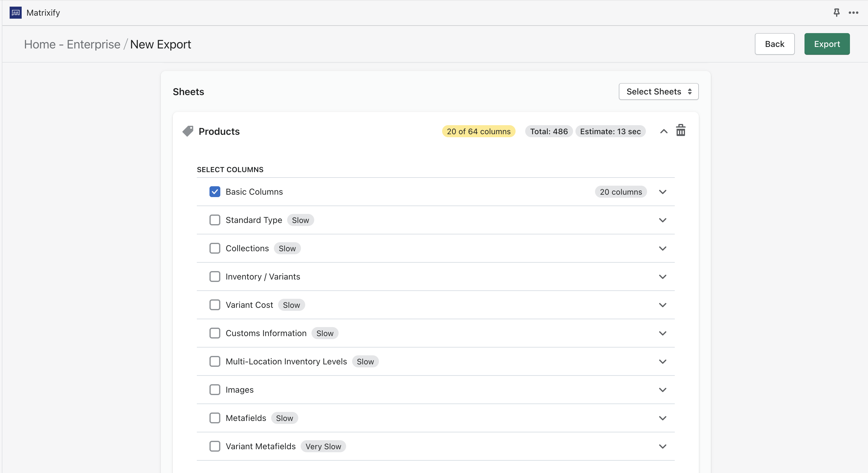Check the Variant Metafields checkbox

point(215,447)
